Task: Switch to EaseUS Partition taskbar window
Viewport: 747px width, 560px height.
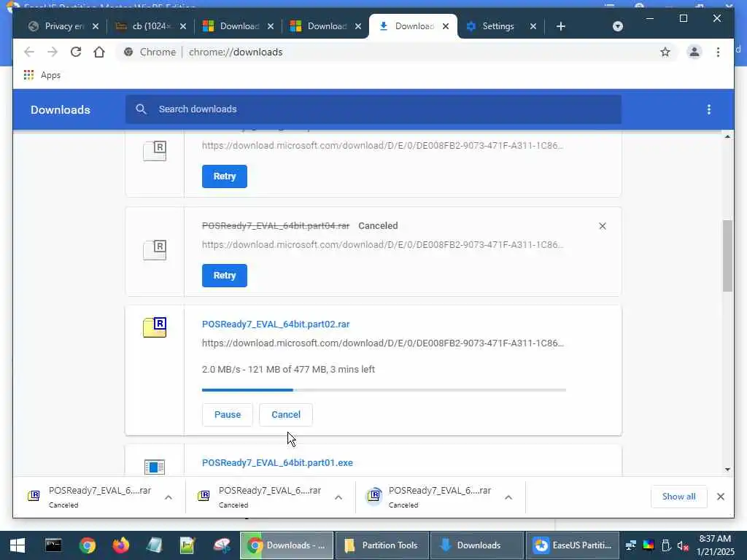Action: (x=573, y=545)
